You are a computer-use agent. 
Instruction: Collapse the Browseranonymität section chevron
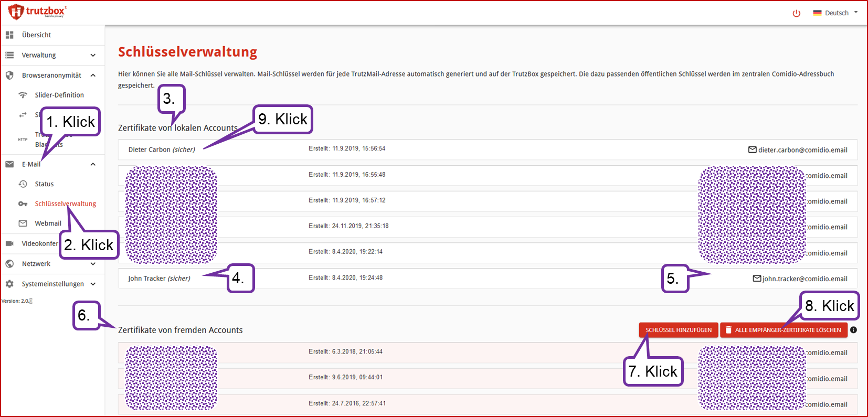click(93, 75)
